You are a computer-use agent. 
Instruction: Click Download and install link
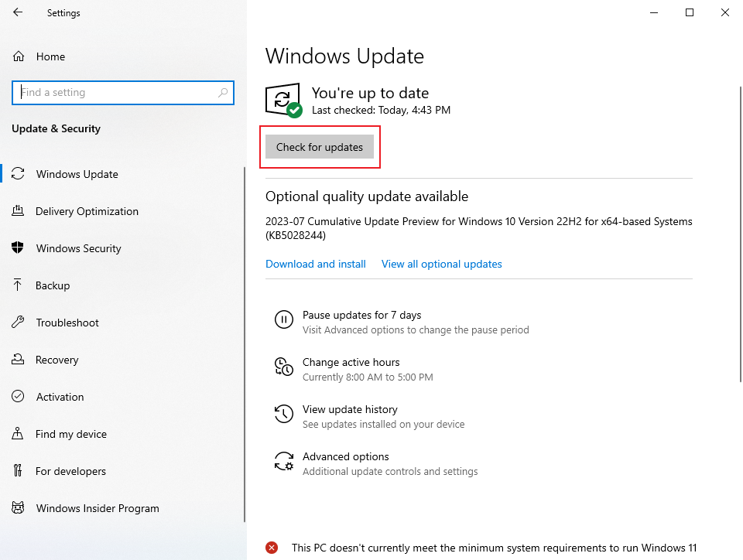tap(316, 264)
